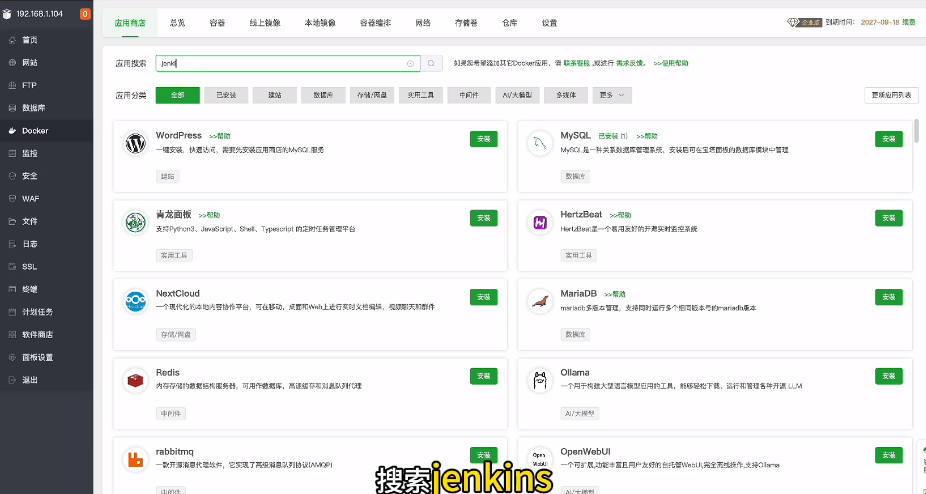Select the 应用商店 tab

(130, 23)
